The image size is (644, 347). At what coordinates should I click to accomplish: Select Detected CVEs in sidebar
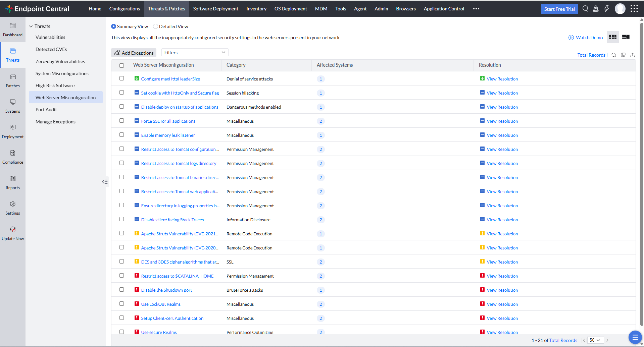pos(51,49)
